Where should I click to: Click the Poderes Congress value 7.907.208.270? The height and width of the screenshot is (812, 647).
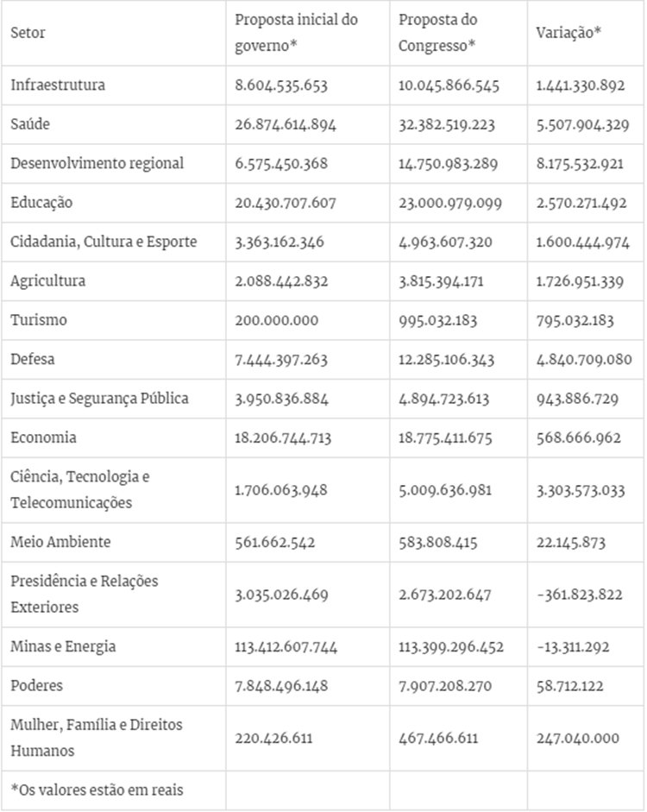click(x=447, y=685)
